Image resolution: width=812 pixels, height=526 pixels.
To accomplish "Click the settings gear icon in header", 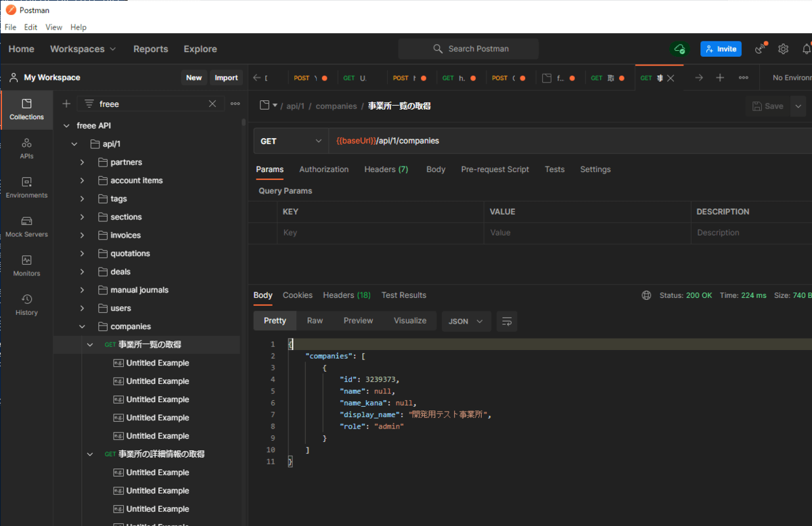I will click(783, 49).
